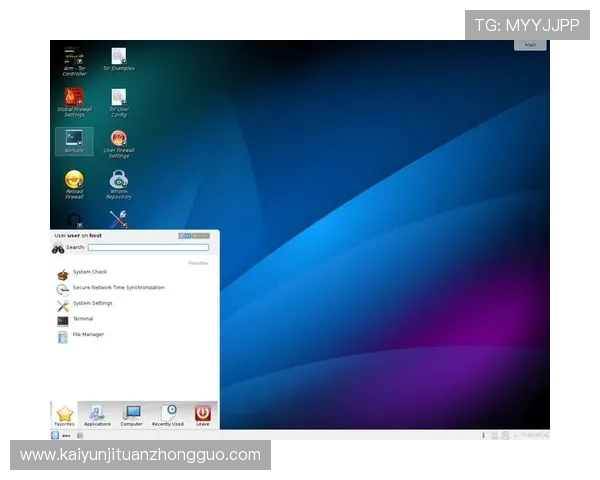This screenshot has height=480, width=600.
Task: Launch Secure Network Time Synchronization
Action: pos(117,288)
